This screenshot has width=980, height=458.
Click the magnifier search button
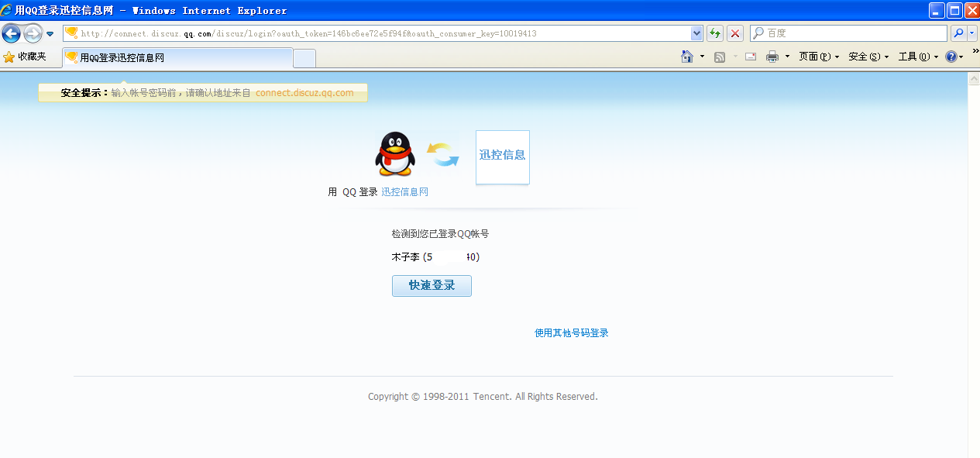958,33
